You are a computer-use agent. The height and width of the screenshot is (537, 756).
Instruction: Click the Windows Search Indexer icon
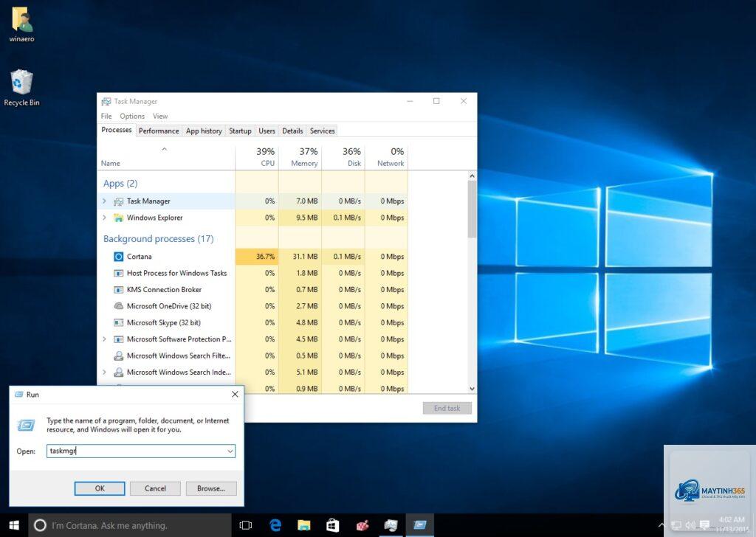[x=118, y=373]
